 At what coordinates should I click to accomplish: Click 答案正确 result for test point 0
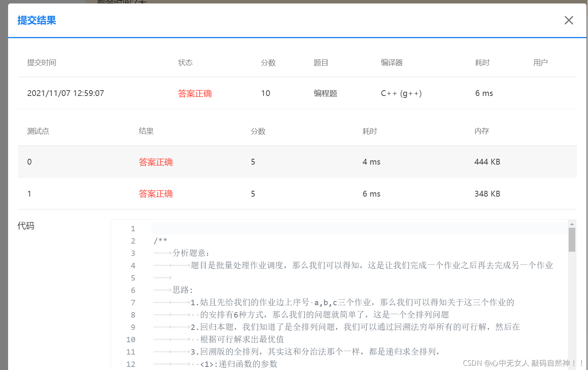point(155,162)
